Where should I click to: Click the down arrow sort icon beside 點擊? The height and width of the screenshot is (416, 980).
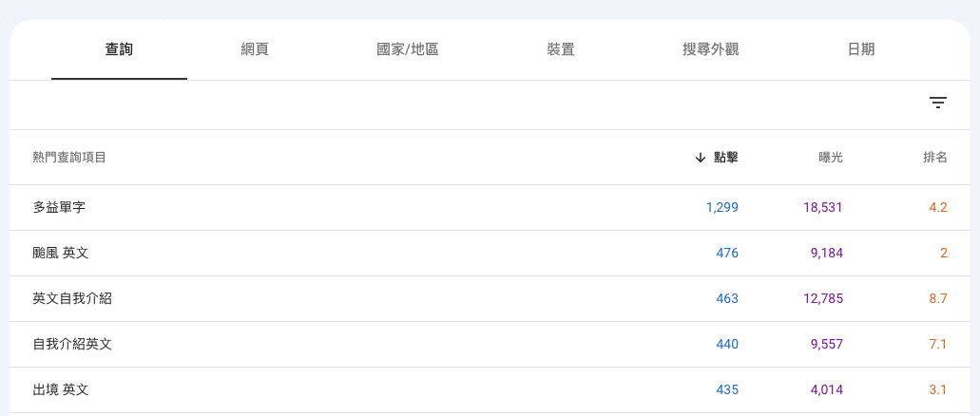pos(701,158)
